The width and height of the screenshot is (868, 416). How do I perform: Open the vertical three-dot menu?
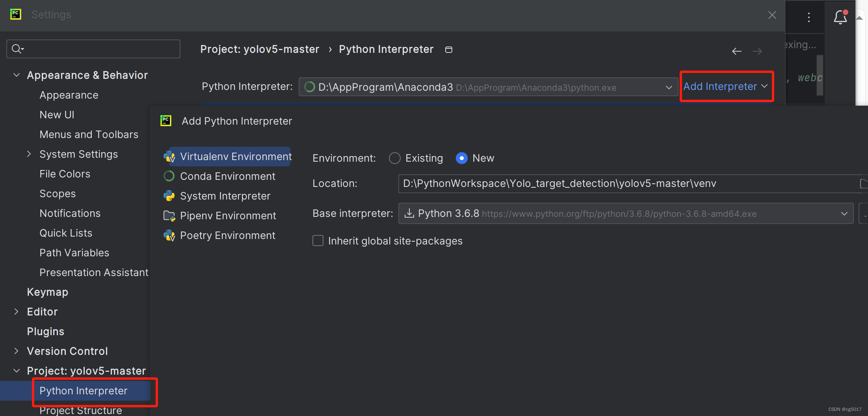(809, 17)
